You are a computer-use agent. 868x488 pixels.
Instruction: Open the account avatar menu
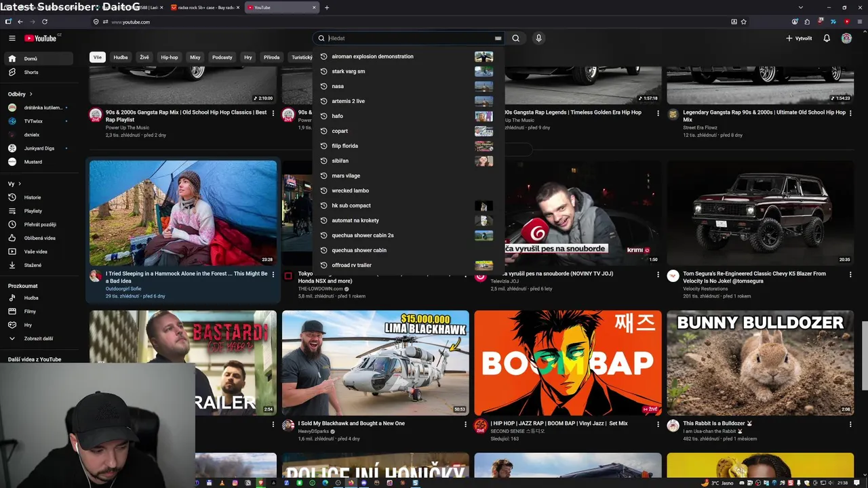tap(846, 38)
